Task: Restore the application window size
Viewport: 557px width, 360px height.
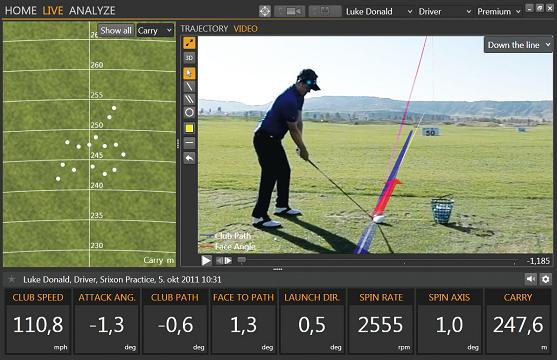Action: tap(539, 8)
